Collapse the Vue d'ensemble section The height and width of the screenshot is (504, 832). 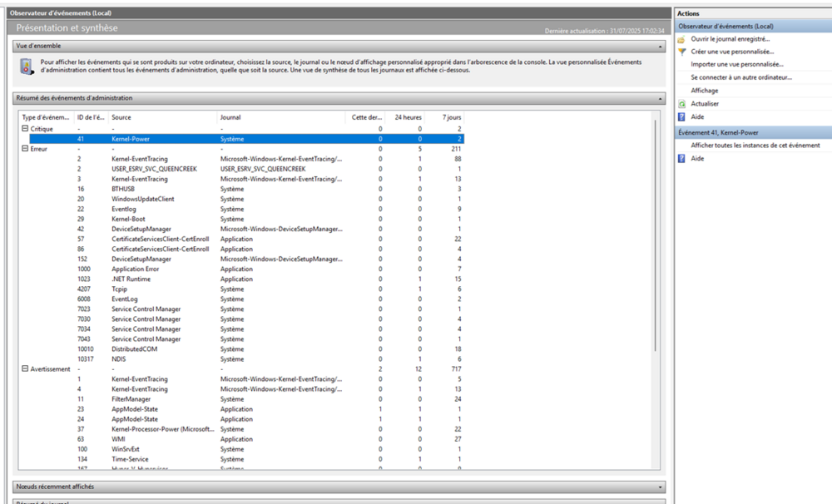(x=661, y=46)
